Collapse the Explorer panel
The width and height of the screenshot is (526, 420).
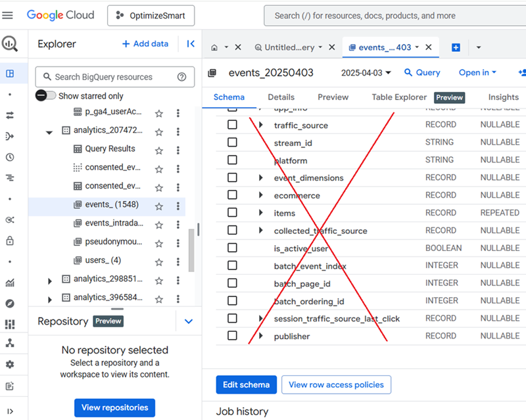[191, 43]
